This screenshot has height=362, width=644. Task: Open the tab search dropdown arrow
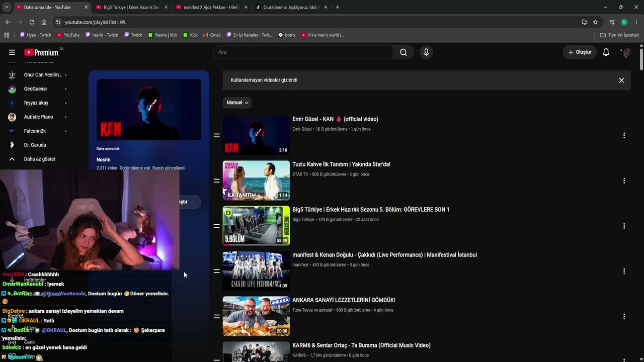pos(7,7)
